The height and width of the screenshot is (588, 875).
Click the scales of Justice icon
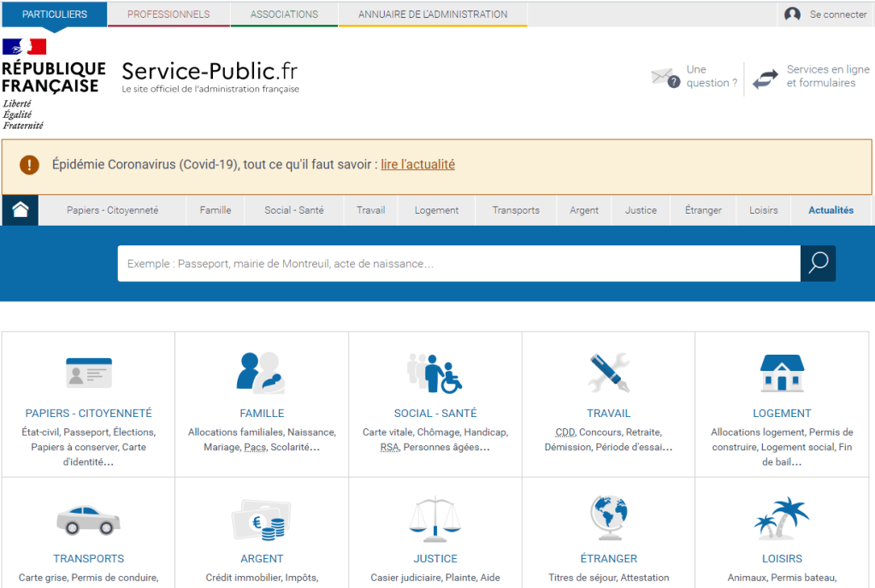(x=435, y=518)
